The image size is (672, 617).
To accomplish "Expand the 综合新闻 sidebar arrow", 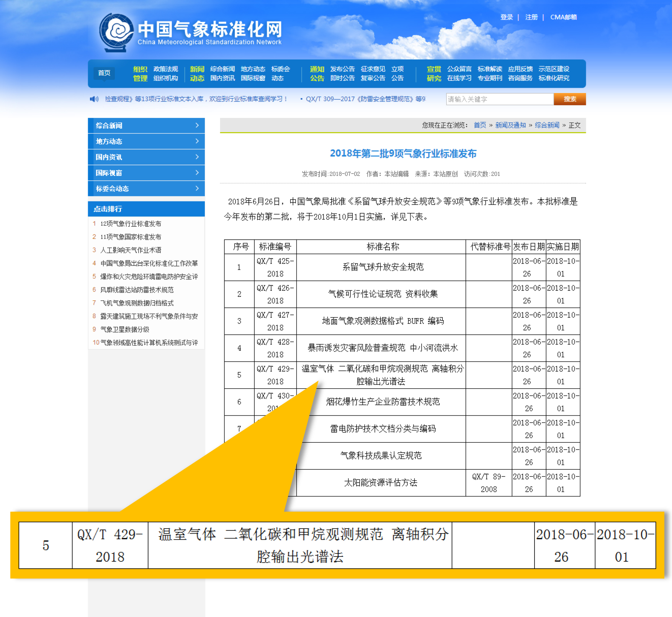I will pyautogui.click(x=197, y=126).
